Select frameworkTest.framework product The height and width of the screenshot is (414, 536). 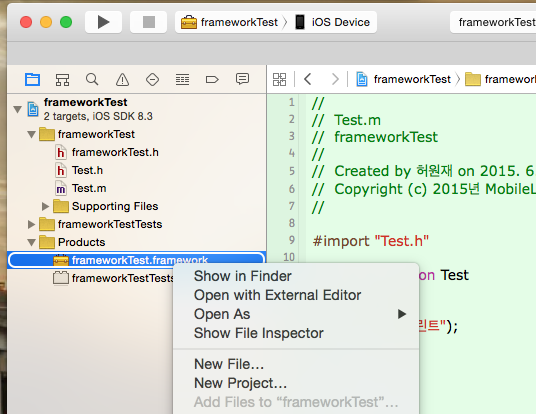pos(137,260)
